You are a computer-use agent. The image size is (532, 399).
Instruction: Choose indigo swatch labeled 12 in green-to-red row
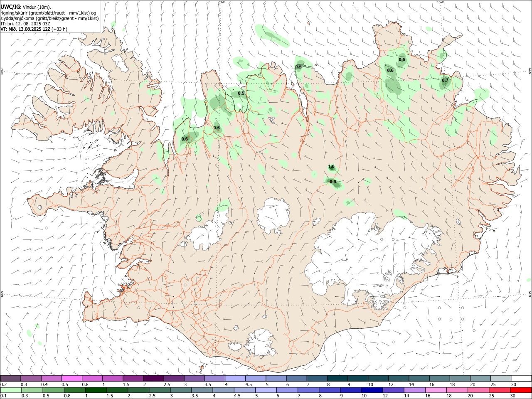tap(393, 390)
